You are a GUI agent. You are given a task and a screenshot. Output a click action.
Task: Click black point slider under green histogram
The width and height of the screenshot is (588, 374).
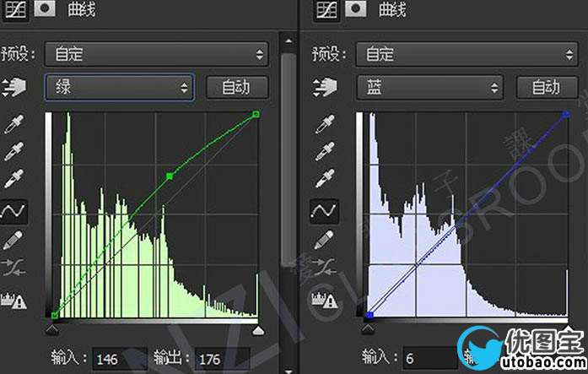pos(52,330)
